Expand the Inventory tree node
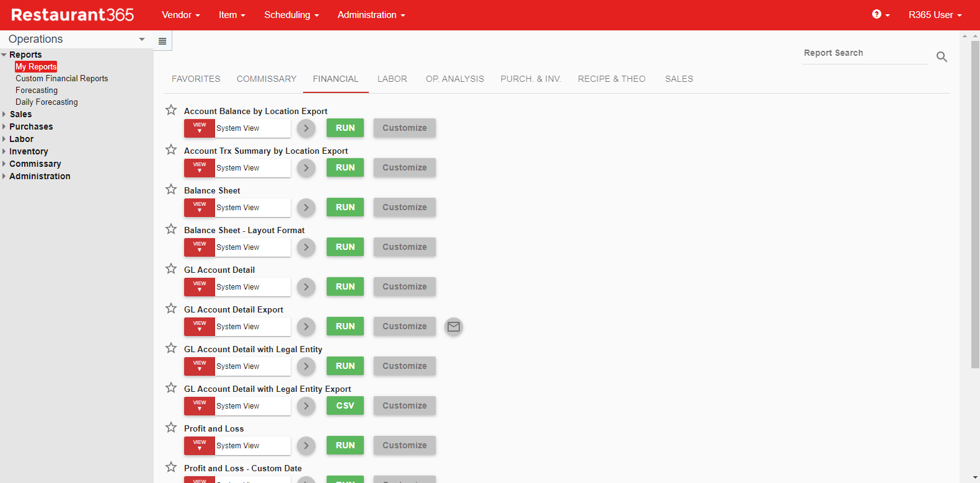The width and height of the screenshot is (980, 483). (4, 151)
